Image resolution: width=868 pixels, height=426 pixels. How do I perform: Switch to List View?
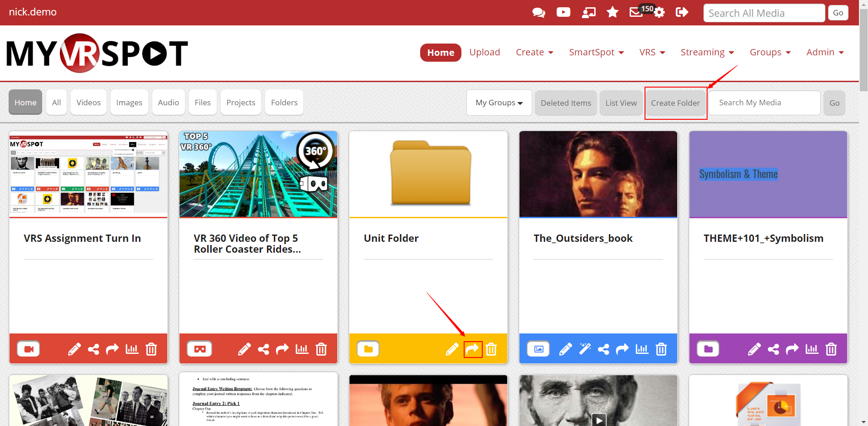621,103
